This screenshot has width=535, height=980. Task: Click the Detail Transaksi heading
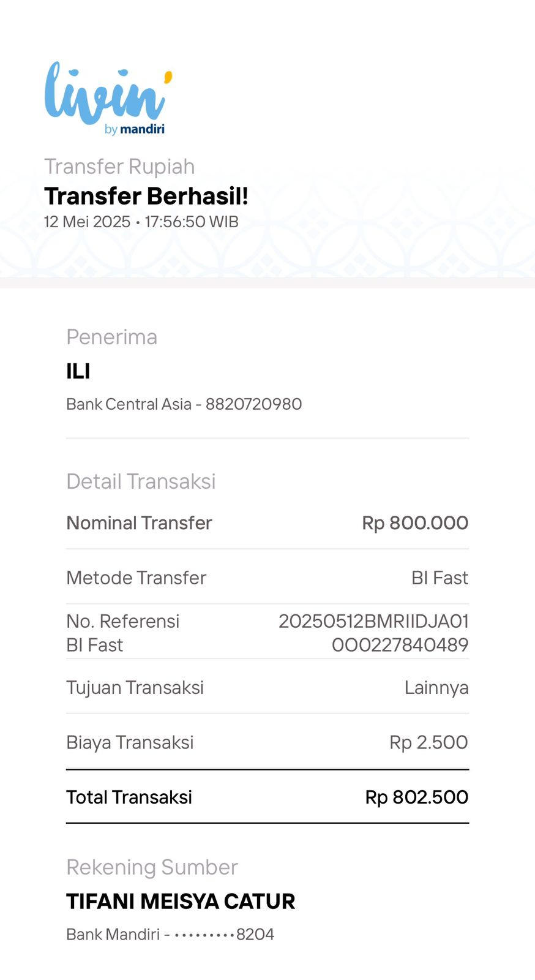[x=141, y=481]
